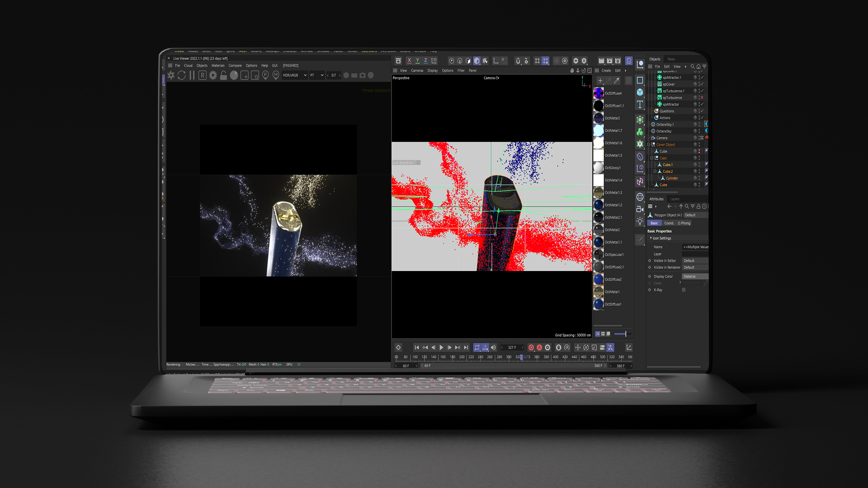Enable the disabled xpTurbulence object
The width and height of the screenshot is (868, 488).
coord(702,98)
